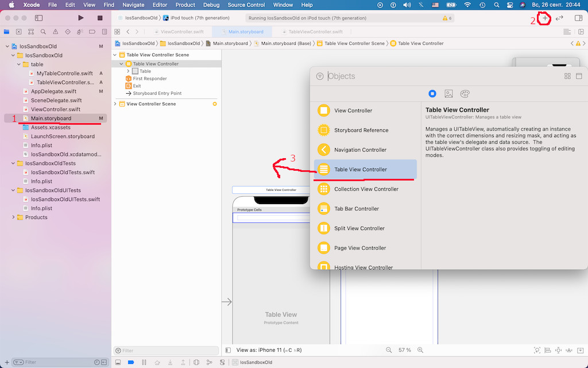This screenshot has width=588, height=368.
Task: Expand the Products group
Action: click(x=13, y=217)
